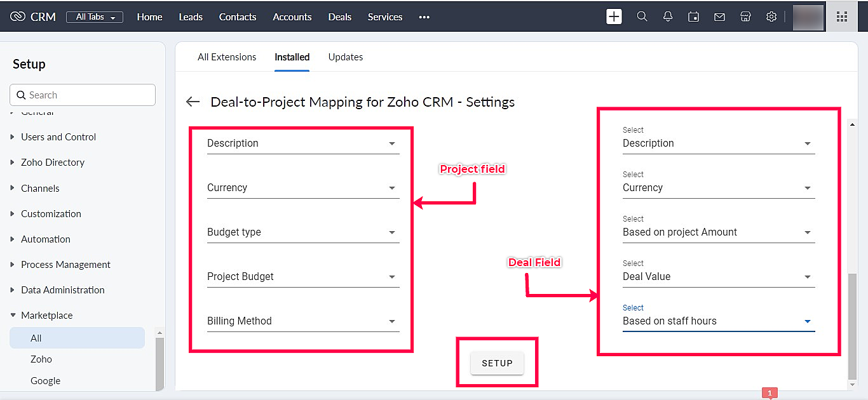Expand Users and Control section
The height and width of the screenshot is (400, 868).
[x=58, y=137]
